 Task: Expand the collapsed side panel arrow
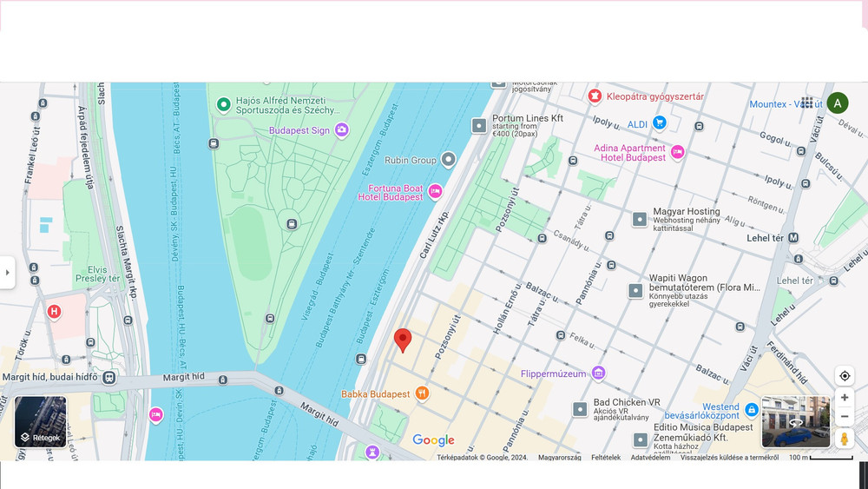(7, 273)
